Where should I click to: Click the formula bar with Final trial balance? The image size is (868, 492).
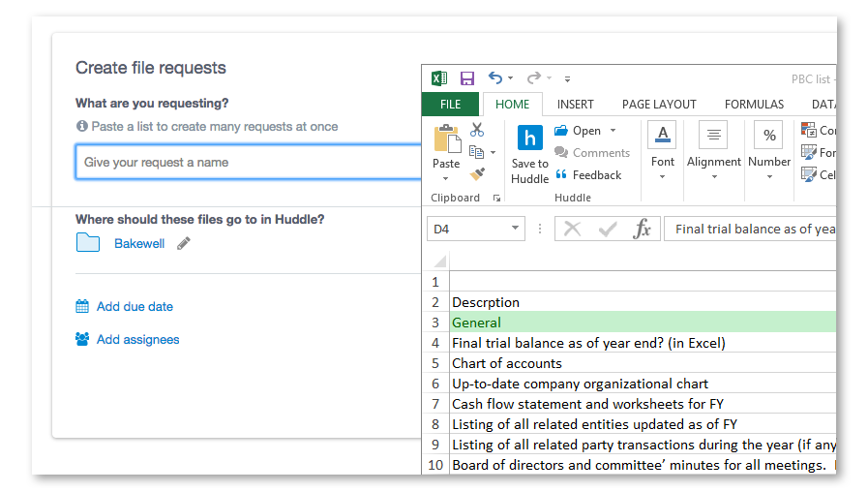click(x=750, y=229)
